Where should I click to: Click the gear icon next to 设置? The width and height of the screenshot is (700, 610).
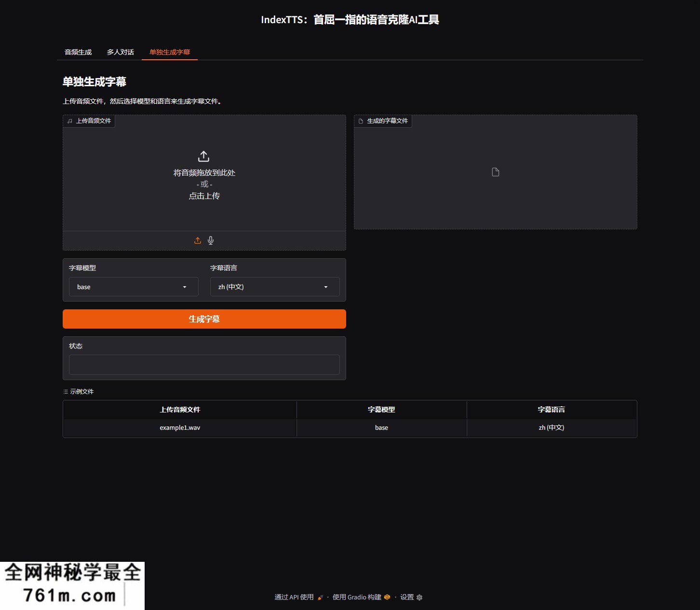(419, 597)
